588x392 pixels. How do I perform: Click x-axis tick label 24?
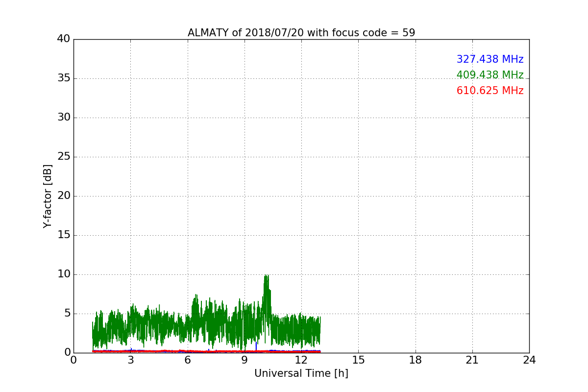point(529,360)
